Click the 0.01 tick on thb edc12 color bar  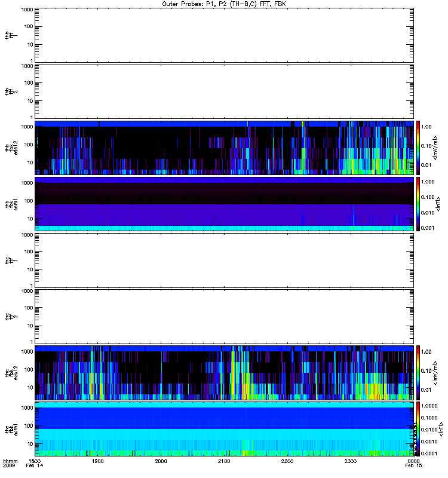coord(426,165)
